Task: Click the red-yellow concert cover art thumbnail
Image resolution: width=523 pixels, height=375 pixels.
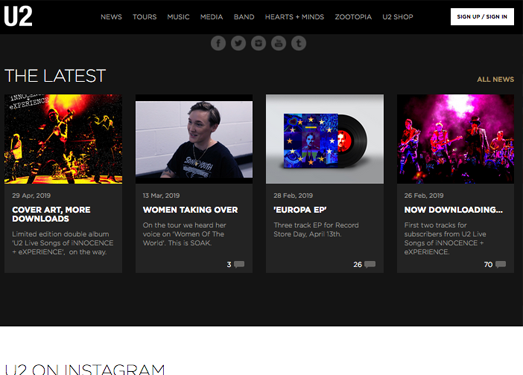Action: (x=63, y=139)
